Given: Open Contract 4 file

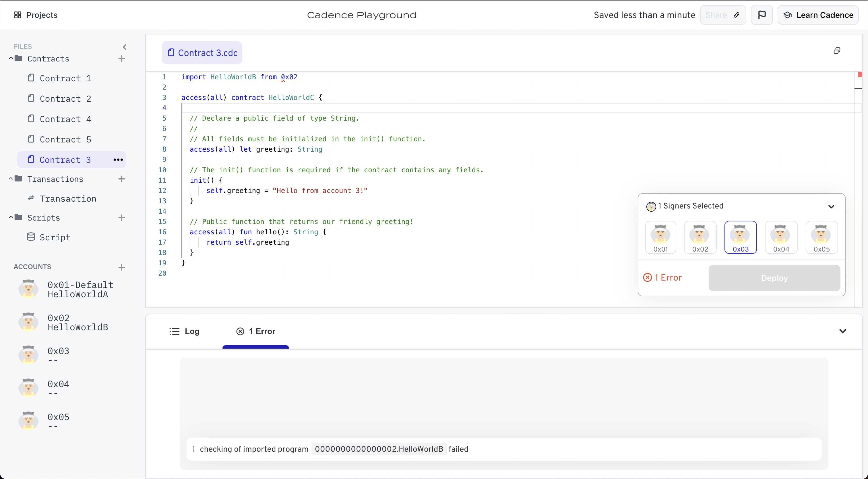Looking at the screenshot, I should (72, 119).
